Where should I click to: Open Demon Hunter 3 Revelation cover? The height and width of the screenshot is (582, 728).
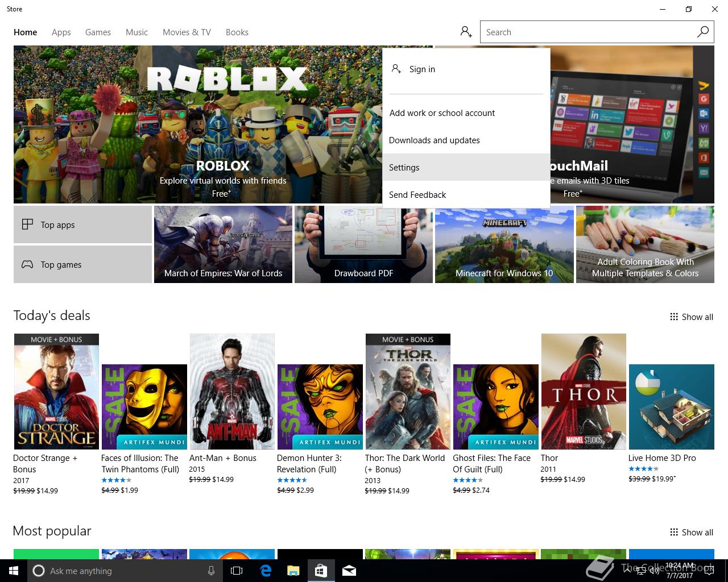(x=320, y=407)
